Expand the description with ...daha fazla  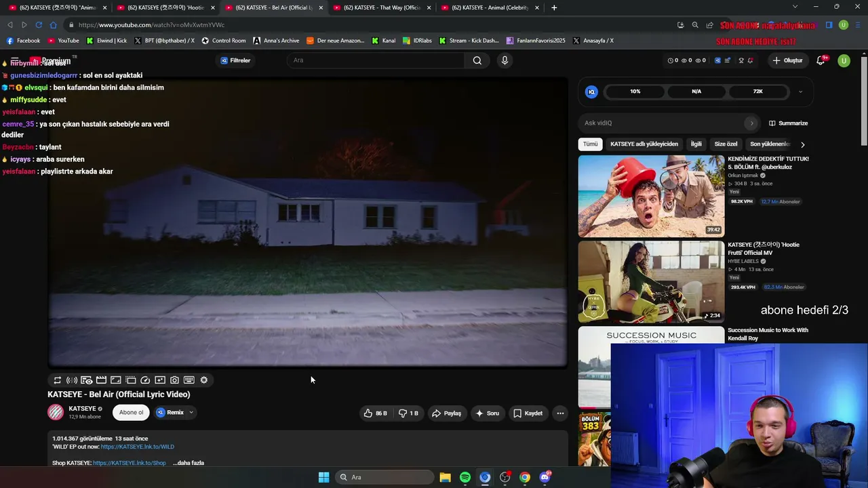tap(189, 463)
